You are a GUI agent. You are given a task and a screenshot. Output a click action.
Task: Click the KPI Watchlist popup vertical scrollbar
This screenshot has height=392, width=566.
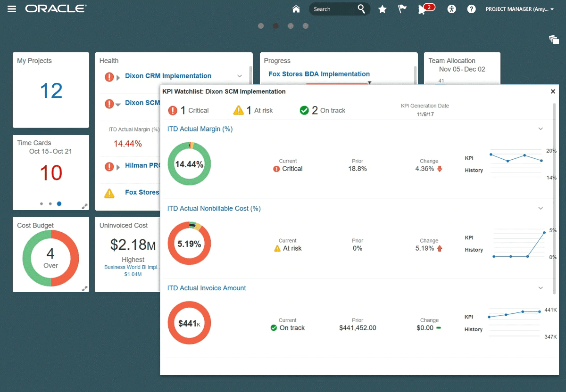click(x=554, y=199)
